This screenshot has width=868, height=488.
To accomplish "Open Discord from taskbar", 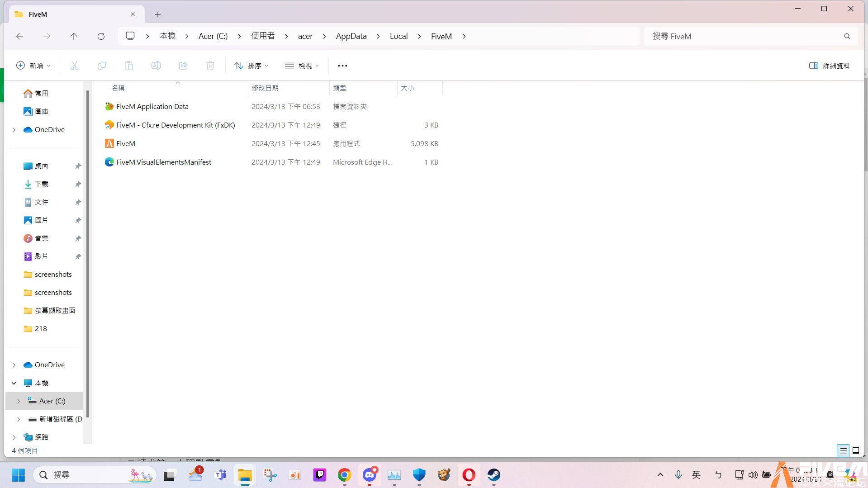I will [370, 475].
